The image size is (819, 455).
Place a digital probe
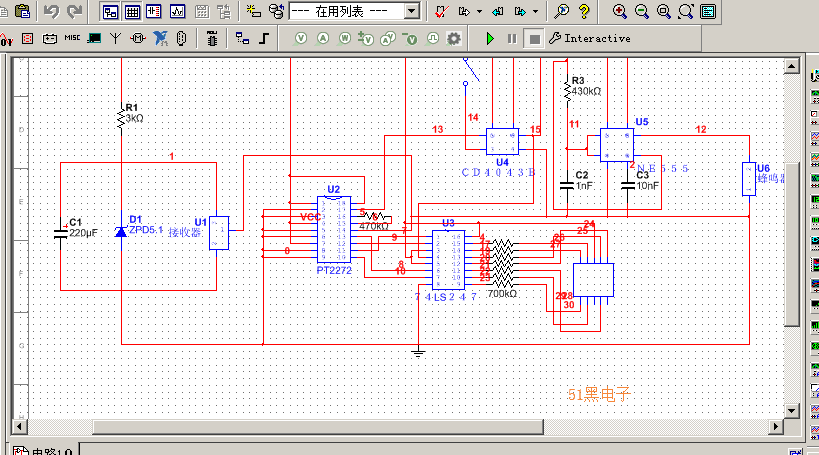(432, 38)
